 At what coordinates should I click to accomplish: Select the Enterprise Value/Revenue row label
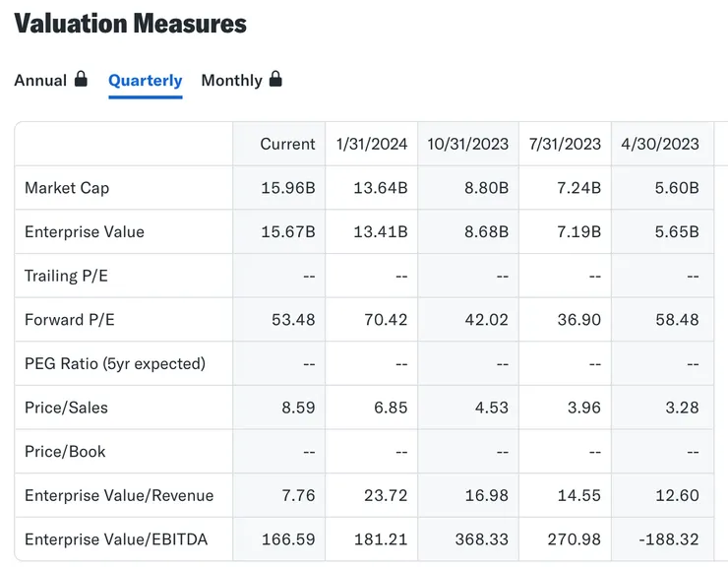[x=119, y=495]
